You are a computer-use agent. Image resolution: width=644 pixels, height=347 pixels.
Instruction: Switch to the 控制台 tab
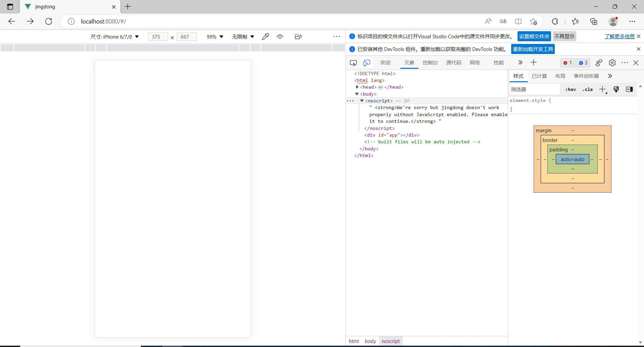pos(430,63)
